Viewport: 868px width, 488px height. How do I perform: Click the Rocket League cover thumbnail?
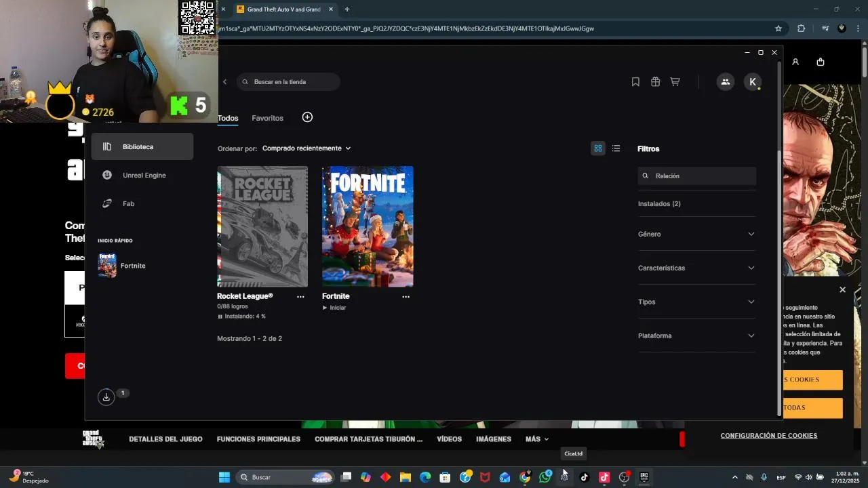262,226
